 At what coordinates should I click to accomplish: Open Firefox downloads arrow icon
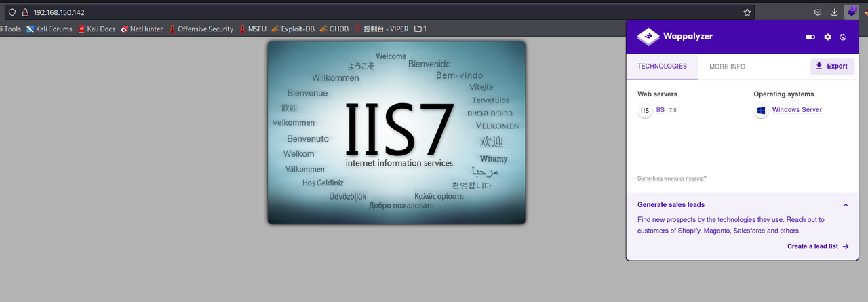[835, 12]
